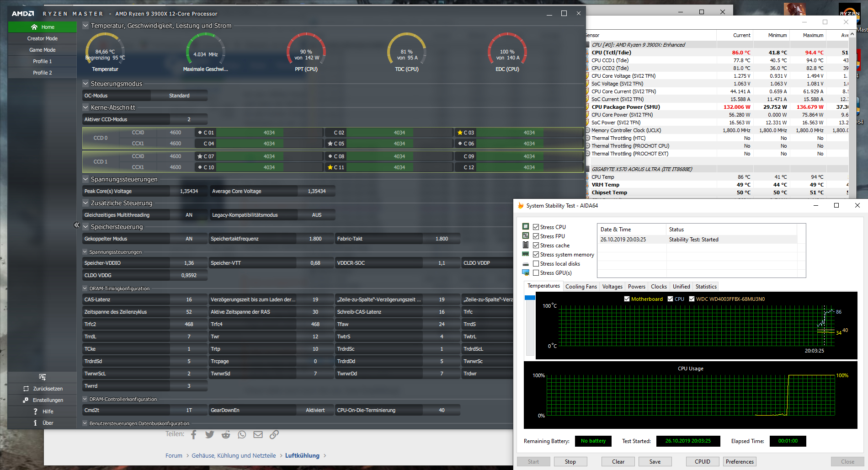
Task: Collapse the Speichersteuerung section
Action: click(85, 227)
